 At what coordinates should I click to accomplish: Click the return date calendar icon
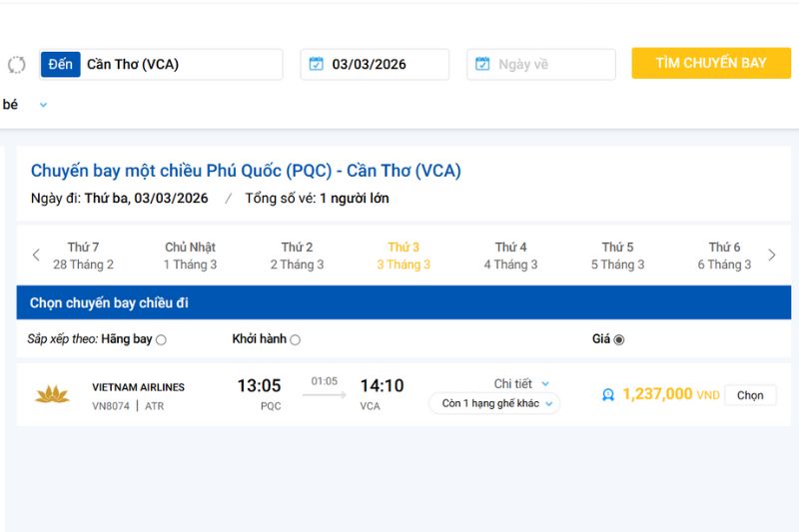[x=482, y=64]
